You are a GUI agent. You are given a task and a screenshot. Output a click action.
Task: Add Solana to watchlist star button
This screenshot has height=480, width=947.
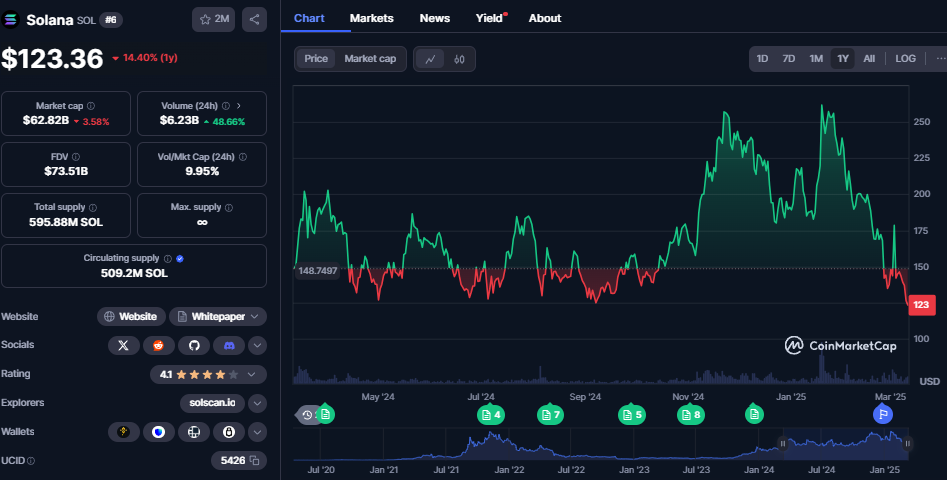point(213,20)
